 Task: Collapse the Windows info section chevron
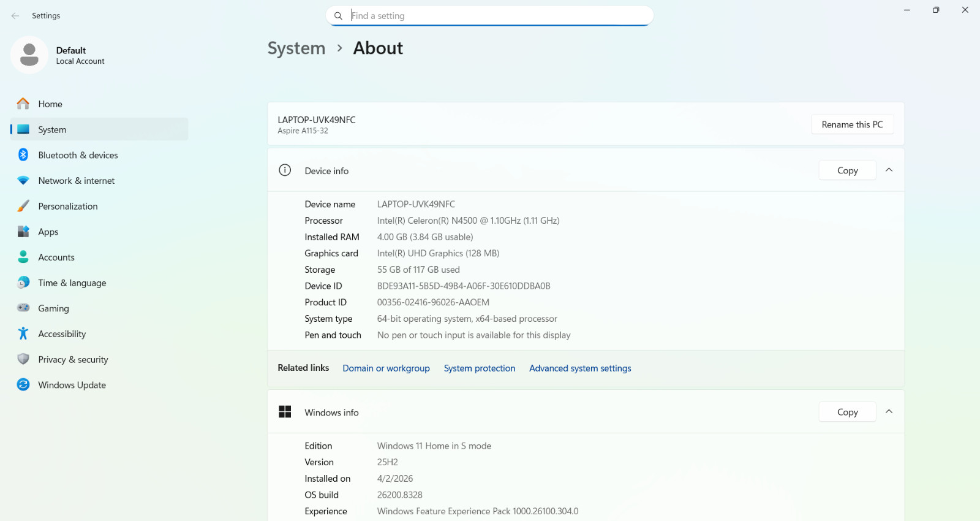889,412
